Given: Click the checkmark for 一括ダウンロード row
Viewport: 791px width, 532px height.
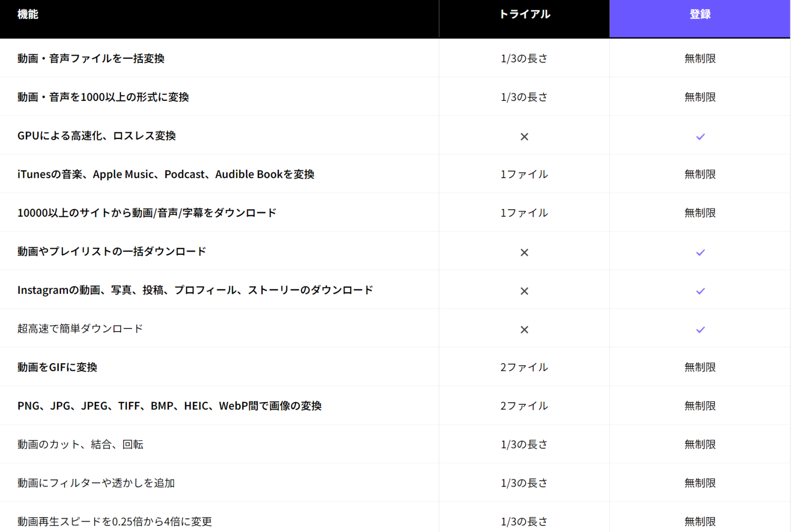Looking at the screenshot, I should tap(700, 252).
